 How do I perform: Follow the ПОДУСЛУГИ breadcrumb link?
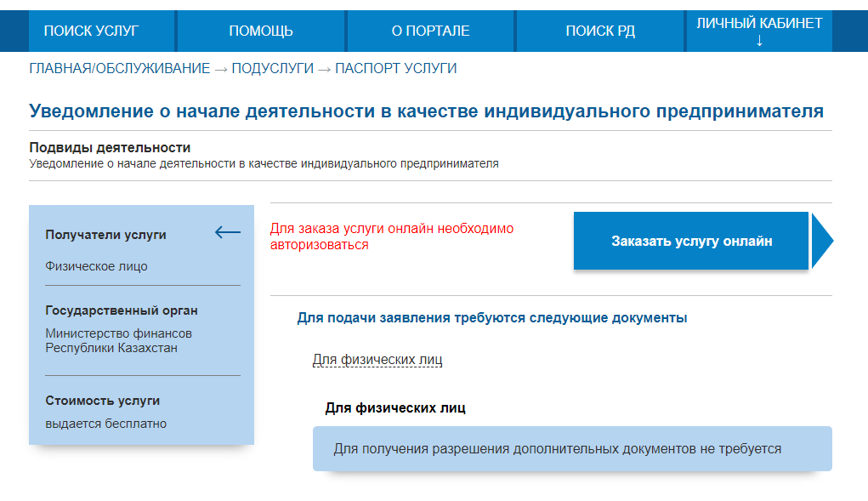(272, 69)
